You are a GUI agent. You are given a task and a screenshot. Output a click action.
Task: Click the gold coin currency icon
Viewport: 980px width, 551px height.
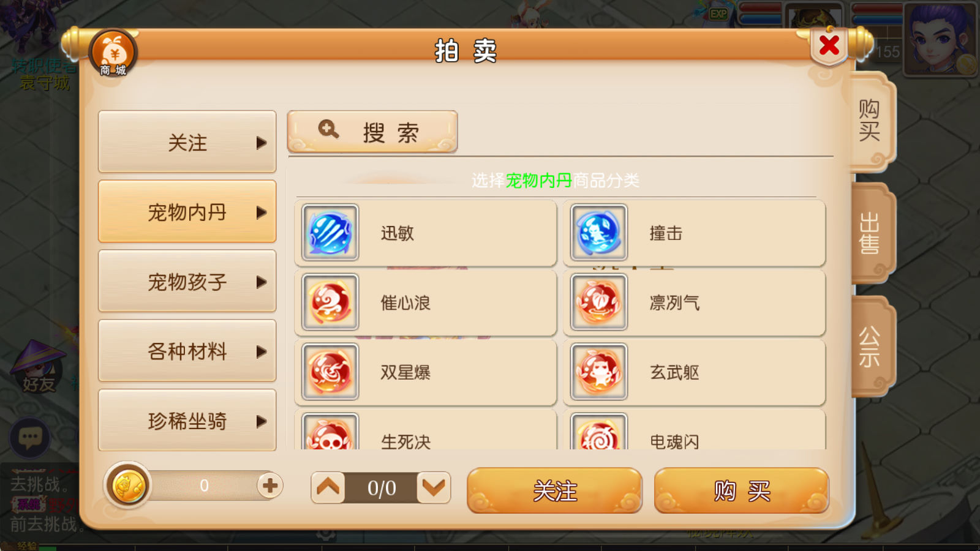[x=127, y=486]
